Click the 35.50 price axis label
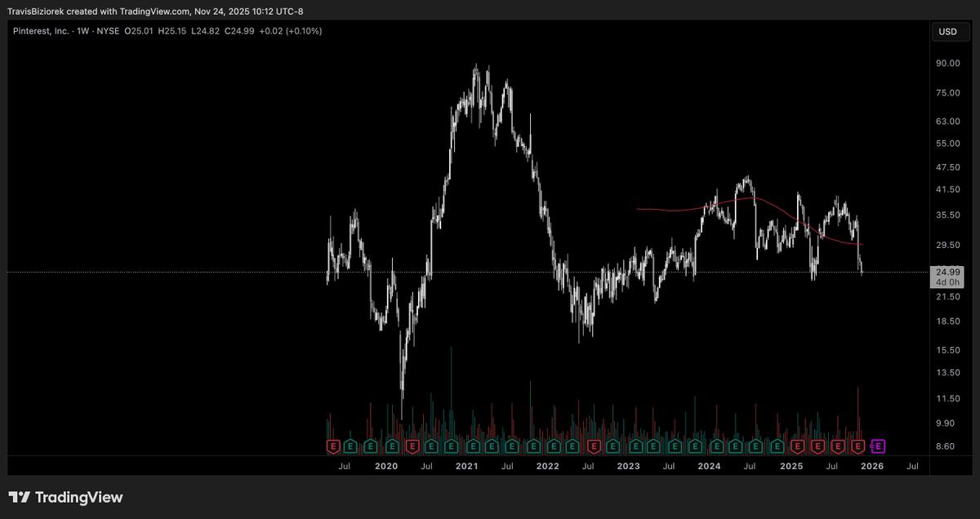The image size is (980, 519). point(947,215)
